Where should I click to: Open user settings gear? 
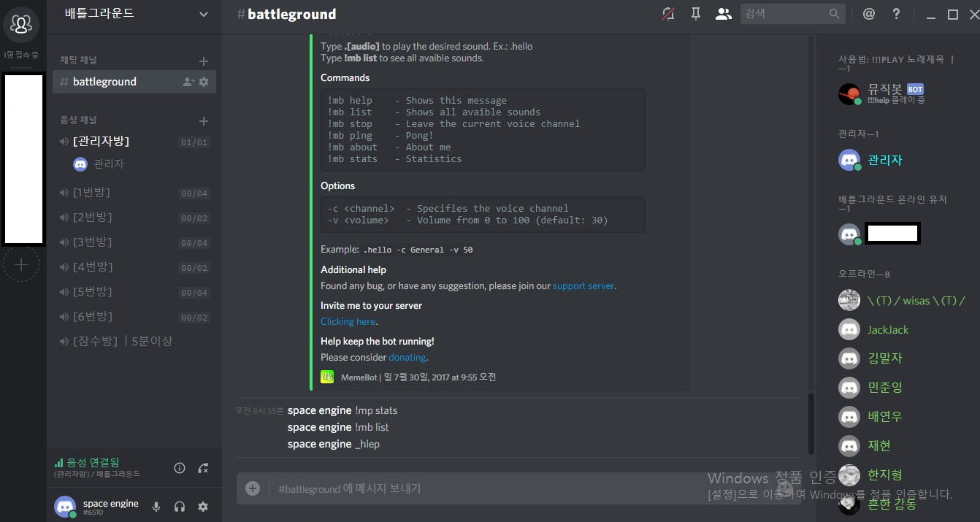(x=203, y=507)
